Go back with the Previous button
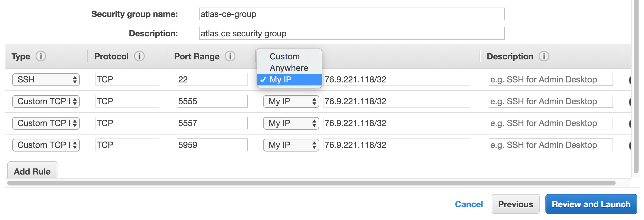 (516, 204)
